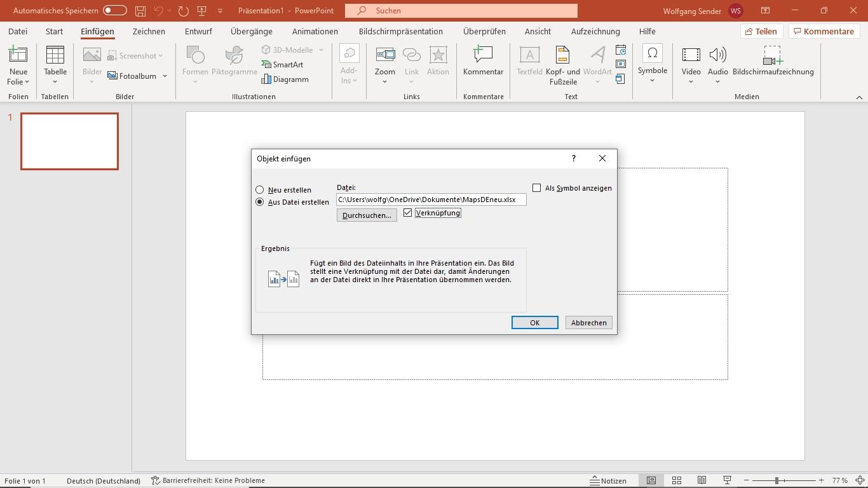The width and height of the screenshot is (868, 488).
Task: Click the Redo icon in quick access
Action: (184, 11)
